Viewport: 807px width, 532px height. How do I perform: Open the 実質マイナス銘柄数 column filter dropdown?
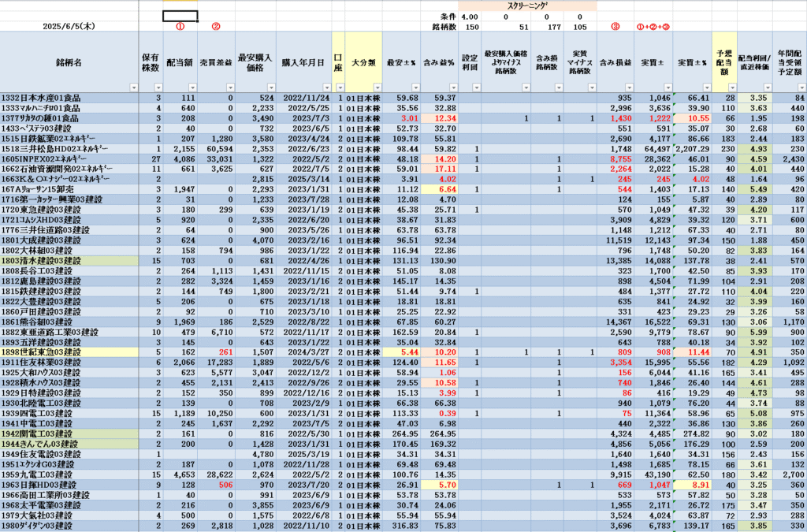click(592, 87)
